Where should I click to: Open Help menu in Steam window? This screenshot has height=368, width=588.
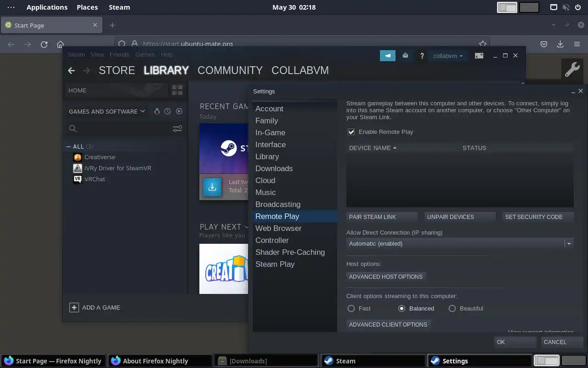pyautogui.click(x=167, y=54)
